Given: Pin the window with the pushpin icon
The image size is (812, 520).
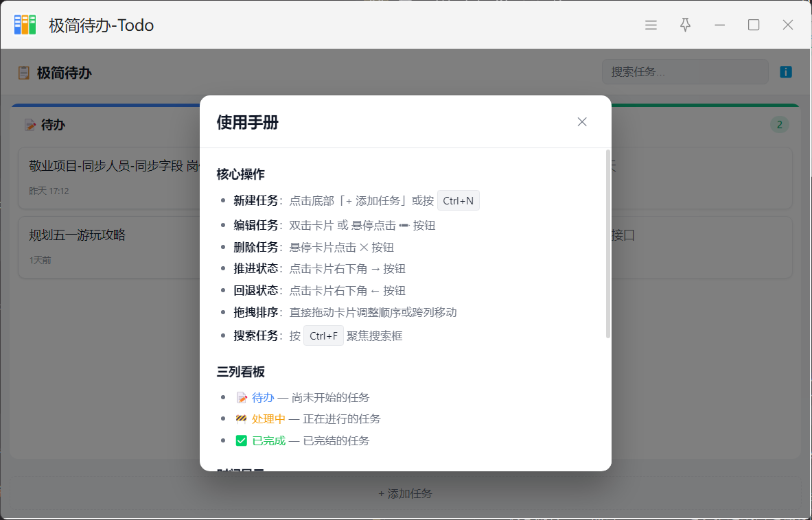Looking at the screenshot, I should (685, 25).
